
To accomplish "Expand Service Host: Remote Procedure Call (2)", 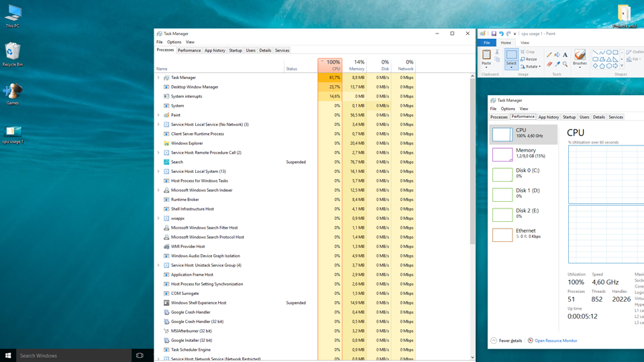I will [158, 153].
